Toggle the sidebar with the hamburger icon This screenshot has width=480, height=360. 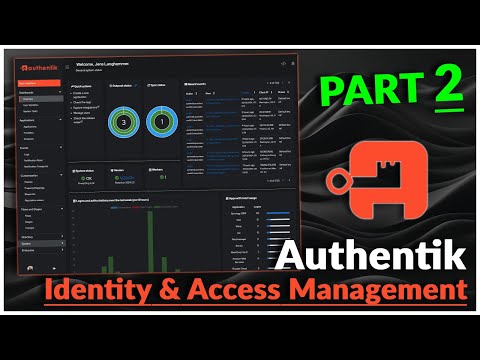pos(67,67)
